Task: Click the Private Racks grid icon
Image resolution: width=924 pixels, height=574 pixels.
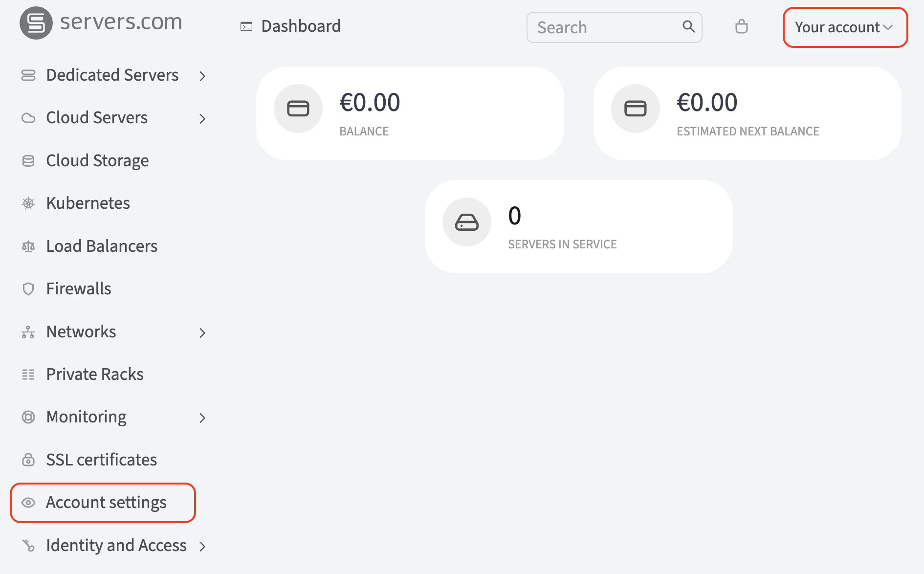Action: (28, 375)
